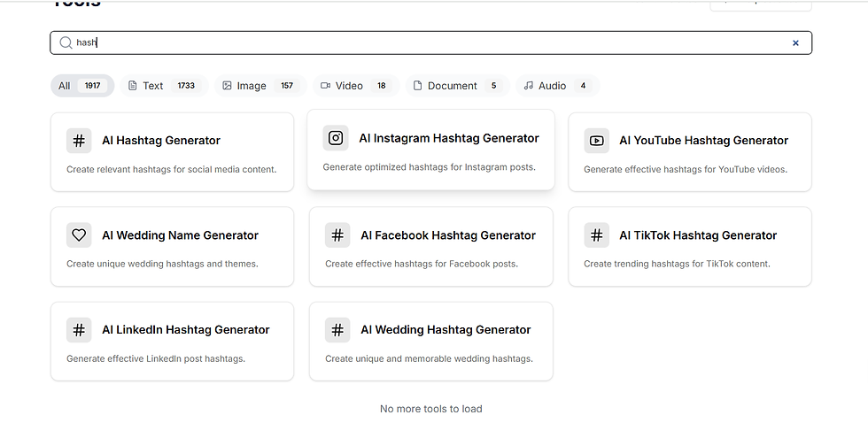Screen dimensions: 868x446
Task: Open the AI Wedding Name Generator
Action: (172, 247)
